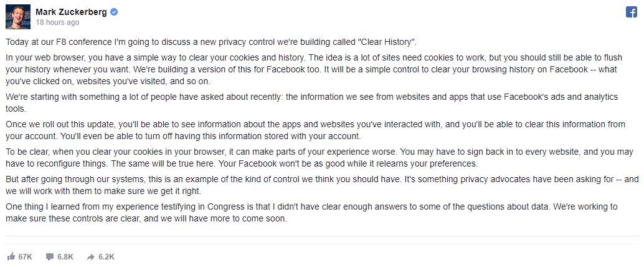This screenshot has height=267, width=644.
Task: Click the paragraph beginning "Today at our F8"
Action: tap(211, 42)
